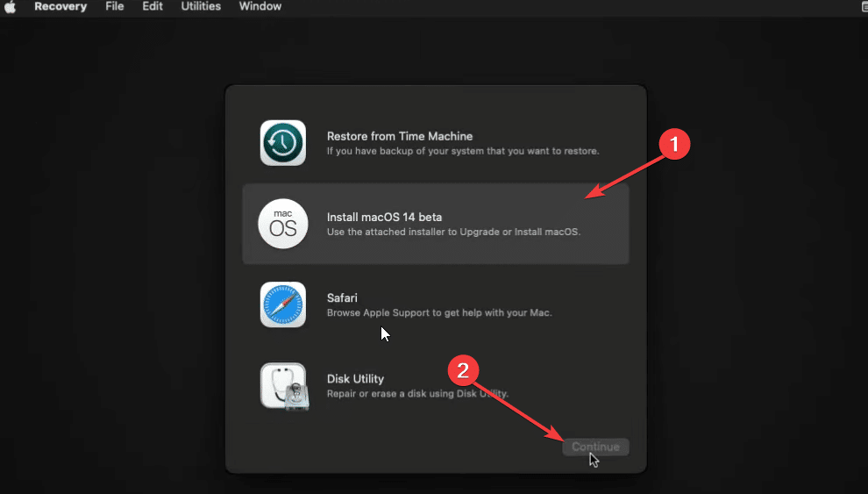Open the Window menu
Viewport: 868px width, 494px height.
(260, 7)
